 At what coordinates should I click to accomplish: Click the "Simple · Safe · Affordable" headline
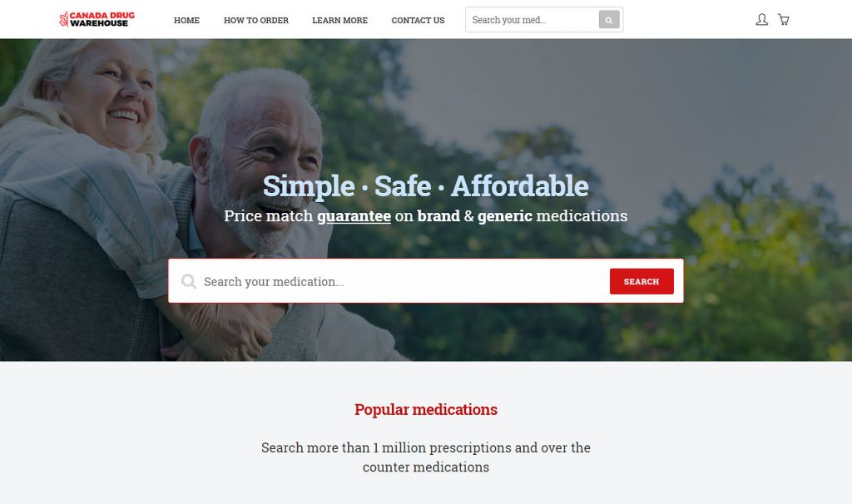point(425,185)
